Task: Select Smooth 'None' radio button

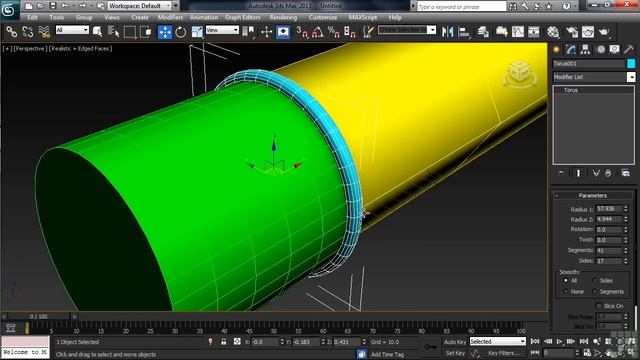Action: 566,291
